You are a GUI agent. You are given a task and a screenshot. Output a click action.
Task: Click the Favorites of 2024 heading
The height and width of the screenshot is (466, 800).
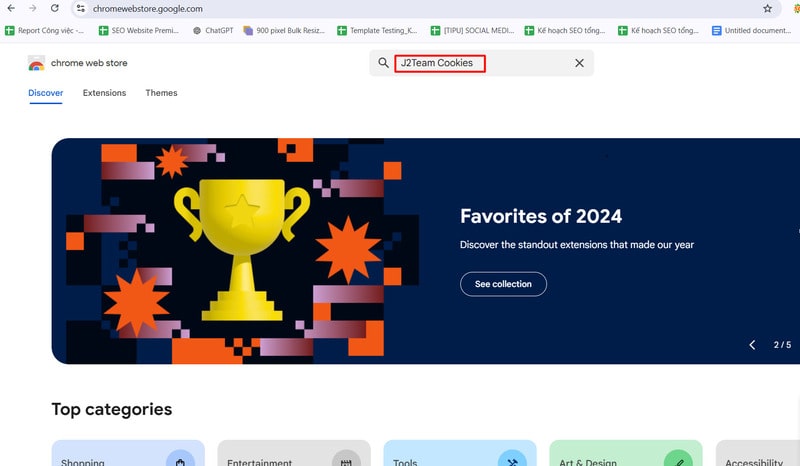coord(541,216)
